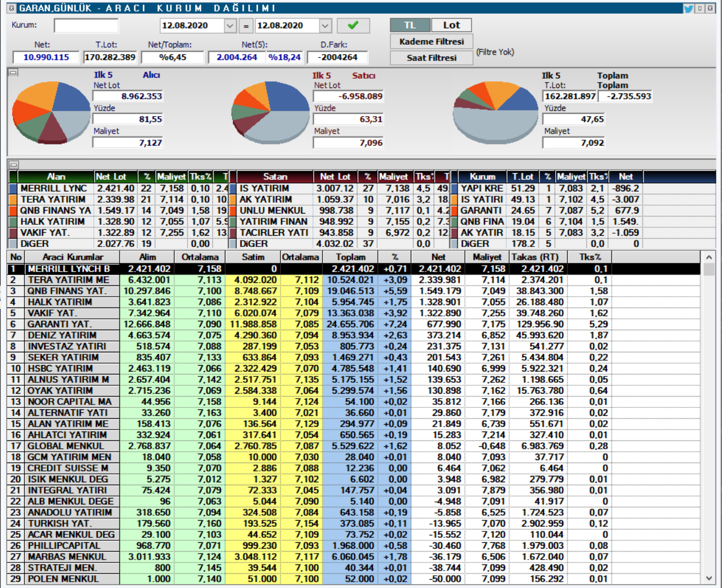Sort by Kurum column header in totals table
The height and width of the screenshot is (588, 722).
point(482,177)
